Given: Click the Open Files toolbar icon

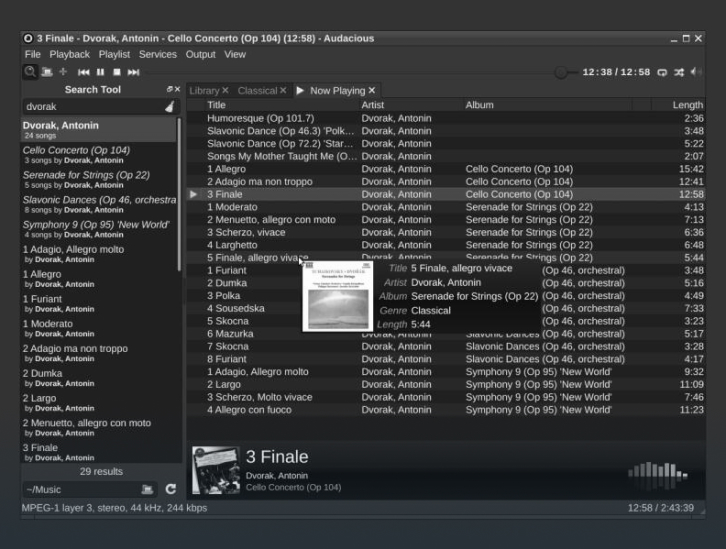Looking at the screenshot, I should pyautogui.click(x=46, y=72).
